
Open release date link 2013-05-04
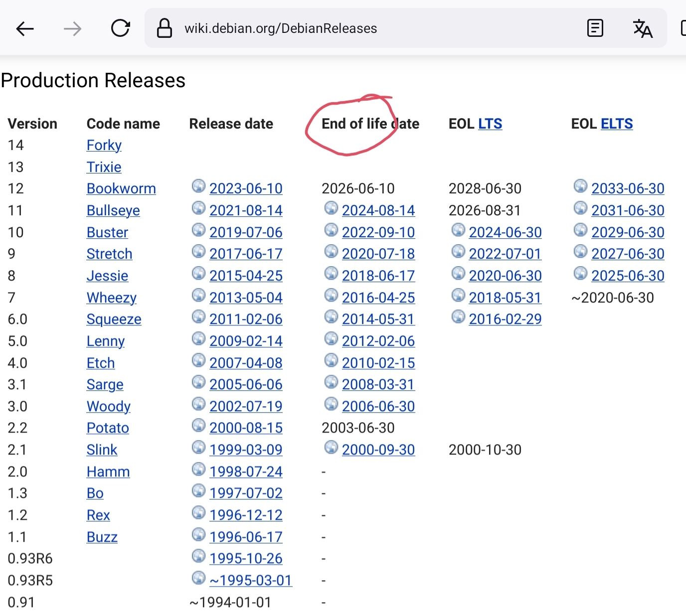click(x=246, y=298)
